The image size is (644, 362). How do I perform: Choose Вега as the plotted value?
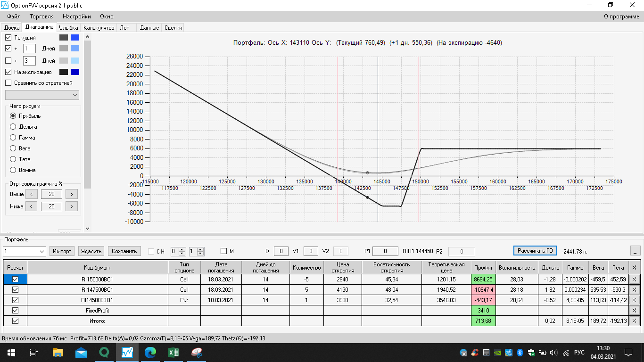(x=13, y=148)
